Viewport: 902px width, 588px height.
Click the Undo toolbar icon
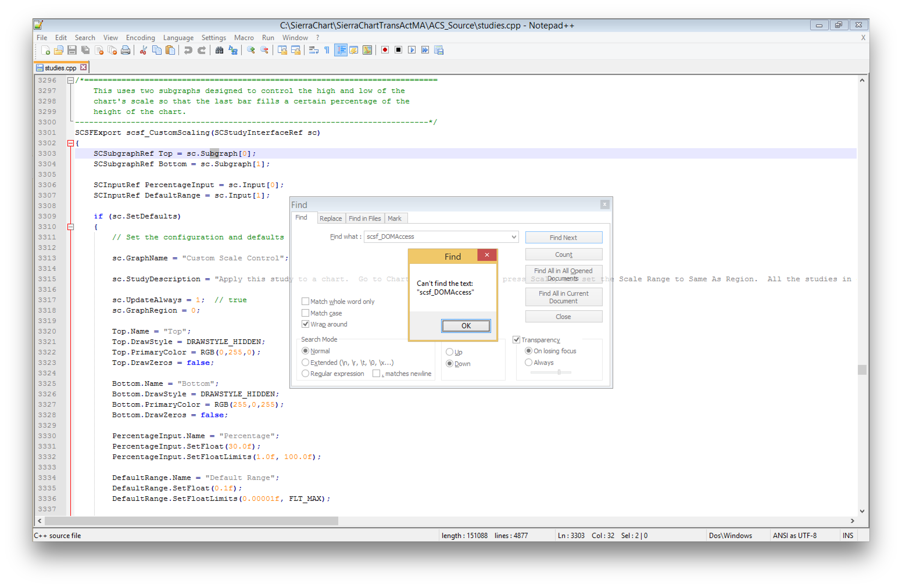click(188, 50)
